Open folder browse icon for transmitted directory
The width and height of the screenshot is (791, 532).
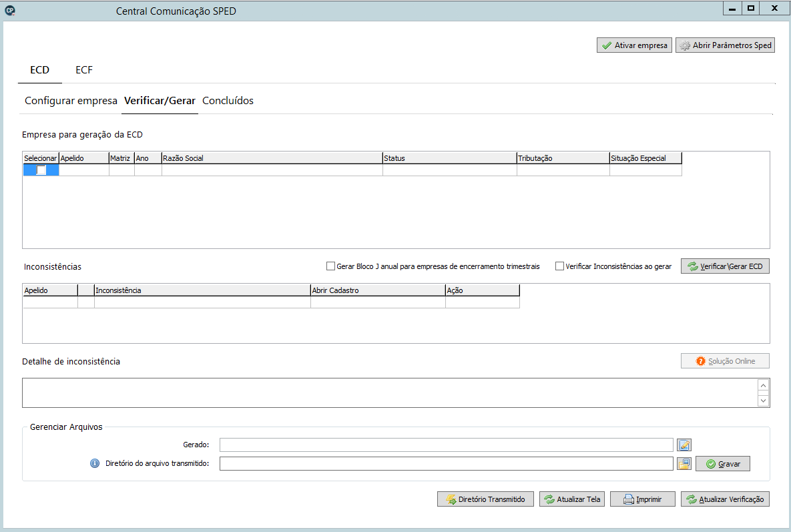(x=684, y=463)
